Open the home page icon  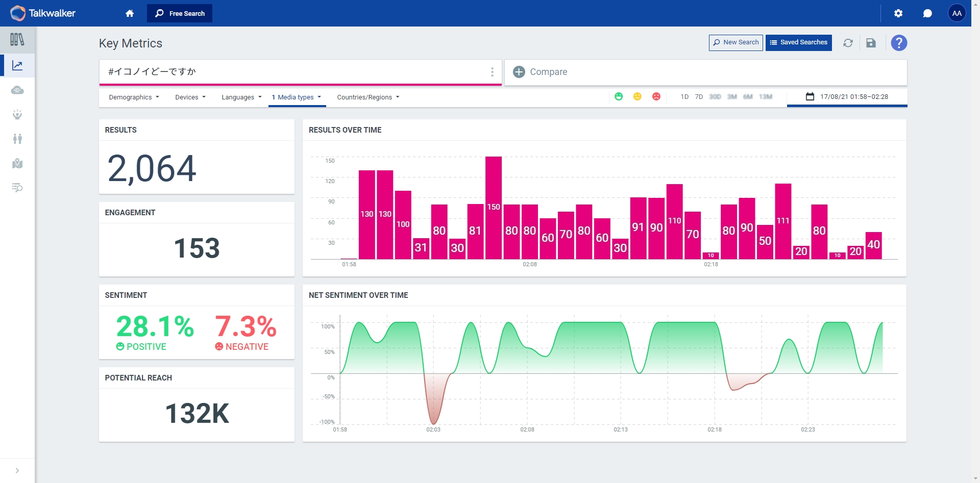click(x=130, y=13)
